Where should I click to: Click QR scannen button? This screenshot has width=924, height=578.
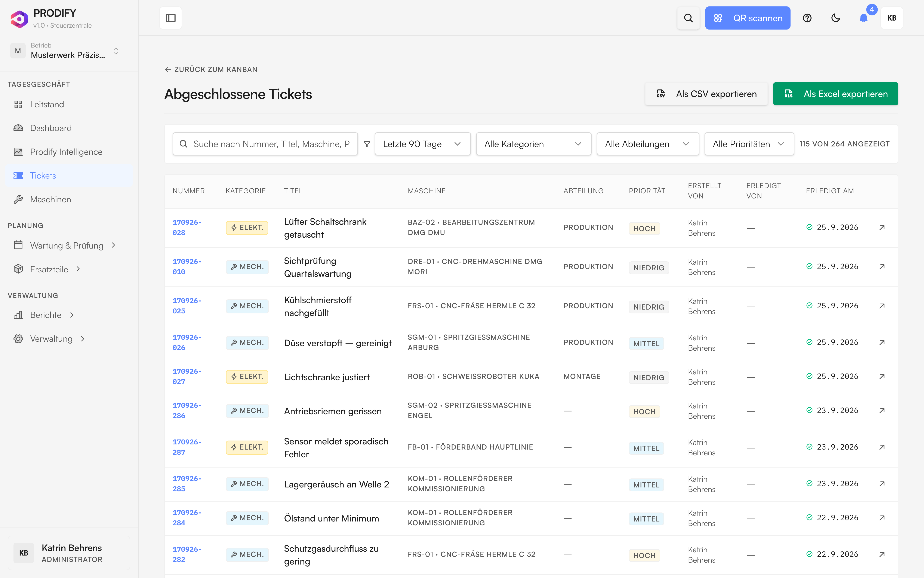(x=747, y=18)
